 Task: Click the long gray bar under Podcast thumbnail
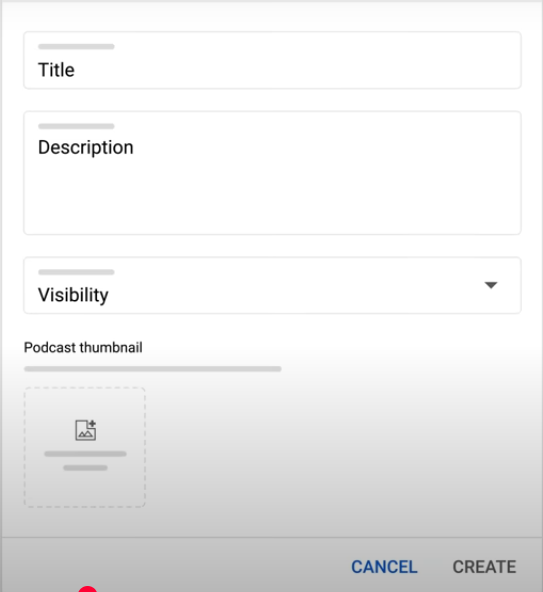153,369
